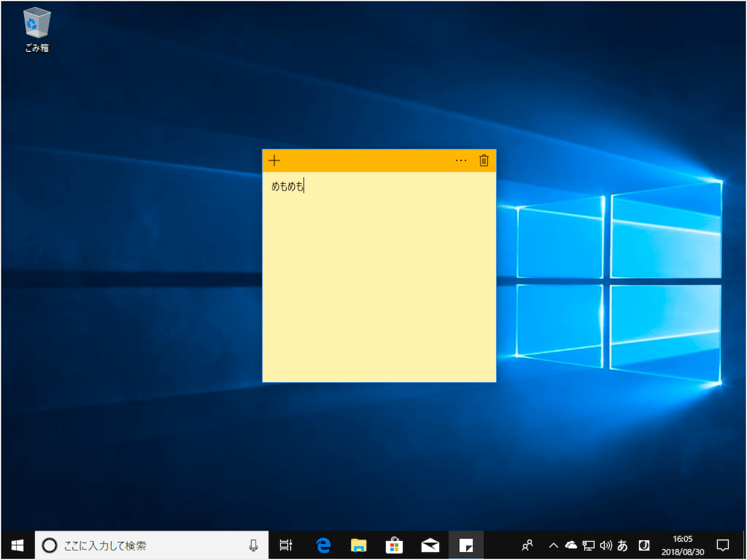Open the sticky note three-dots menu

click(x=461, y=160)
